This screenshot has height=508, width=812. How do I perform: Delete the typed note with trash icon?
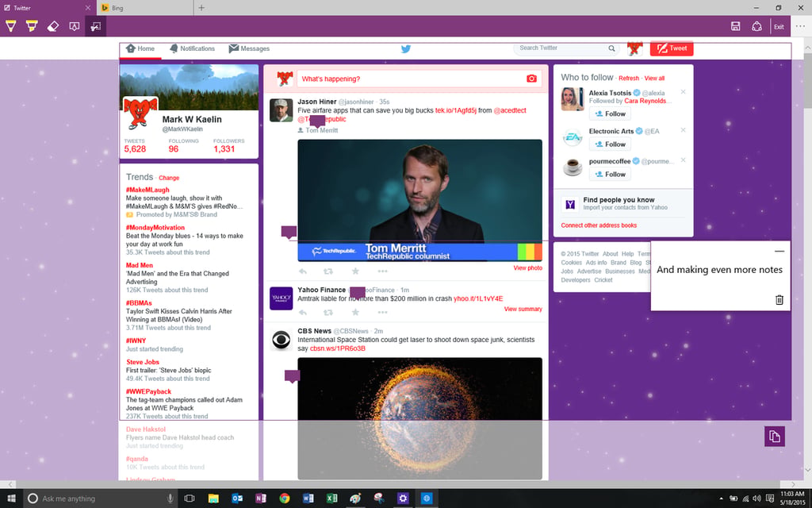click(x=779, y=299)
